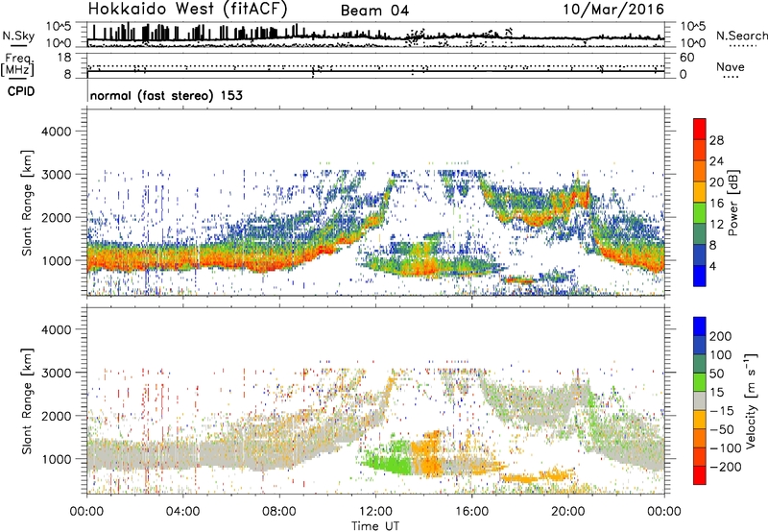This screenshot has height=532, width=768.
Task: Click the 'Nave' label
Action: 731,67
